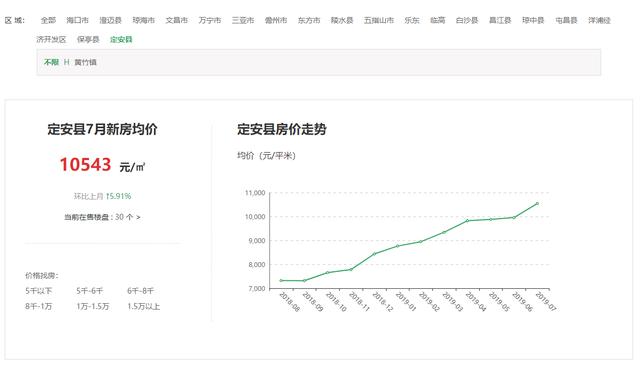Filter by 五指山市

point(379,20)
